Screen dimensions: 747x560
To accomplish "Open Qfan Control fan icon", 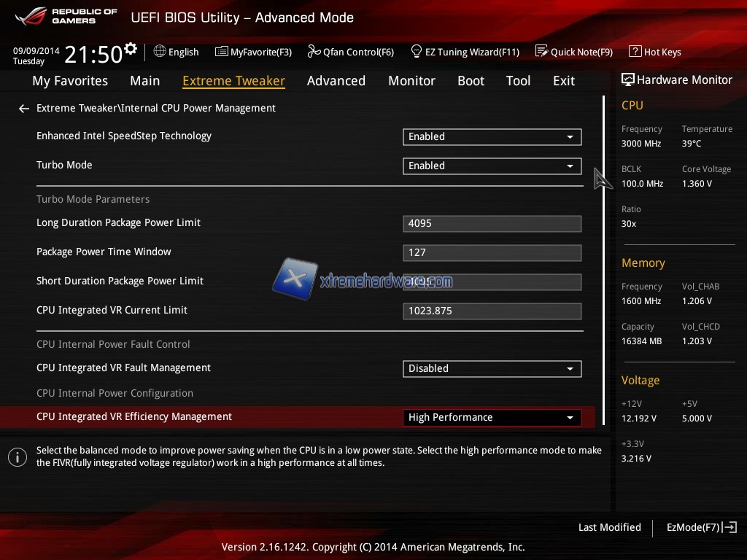I will (x=314, y=52).
